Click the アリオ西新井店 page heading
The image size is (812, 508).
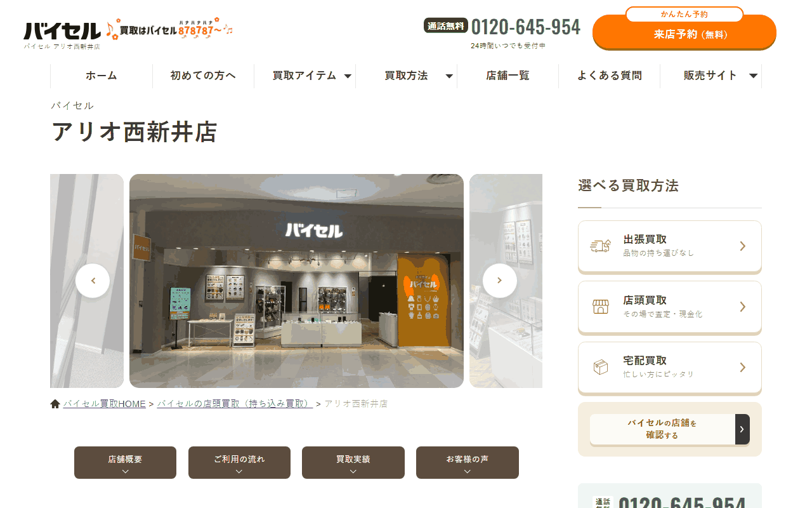click(x=134, y=131)
